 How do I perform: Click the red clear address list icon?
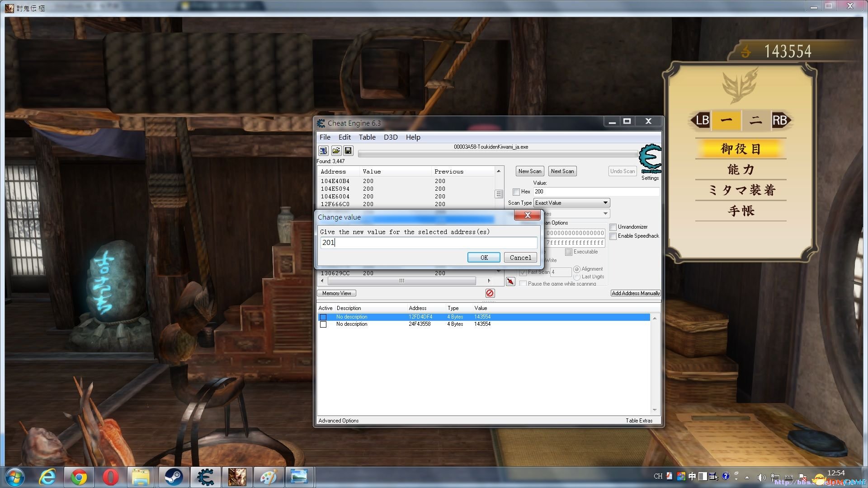click(x=490, y=293)
